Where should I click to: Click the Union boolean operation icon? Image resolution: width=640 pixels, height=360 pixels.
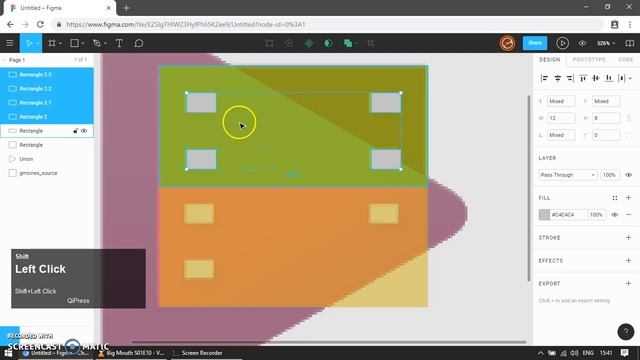click(x=347, y=43)
